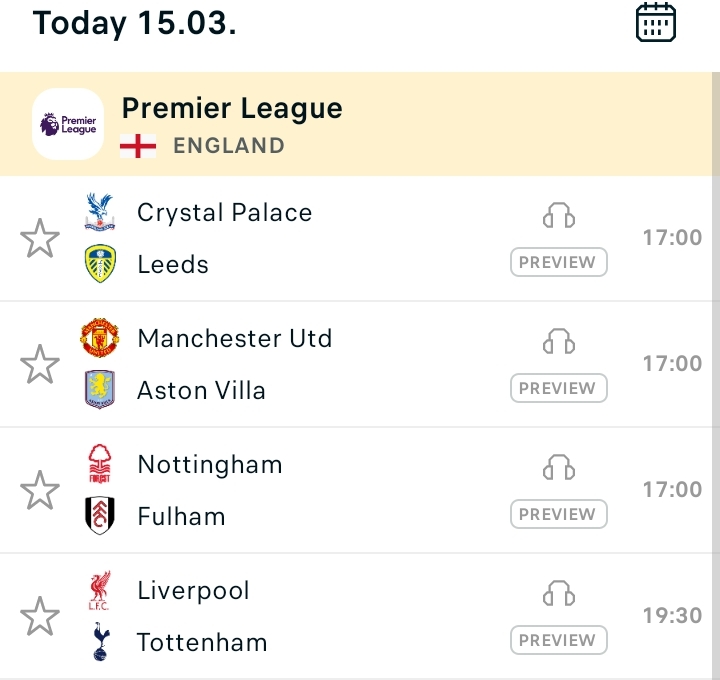This screenshot has width=720, height=680.
Task: Open PREVIEW for Nottingham vs Fulham
Action: tap(558, 514)
